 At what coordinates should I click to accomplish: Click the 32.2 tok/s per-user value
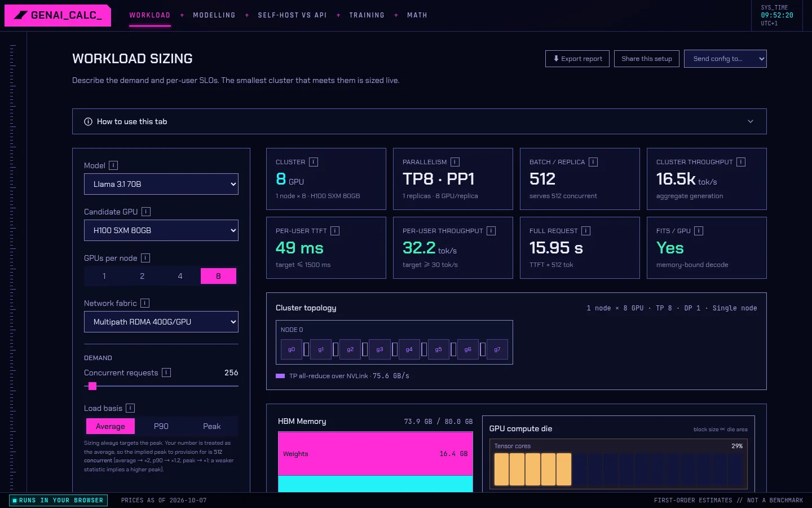point(430,248)
